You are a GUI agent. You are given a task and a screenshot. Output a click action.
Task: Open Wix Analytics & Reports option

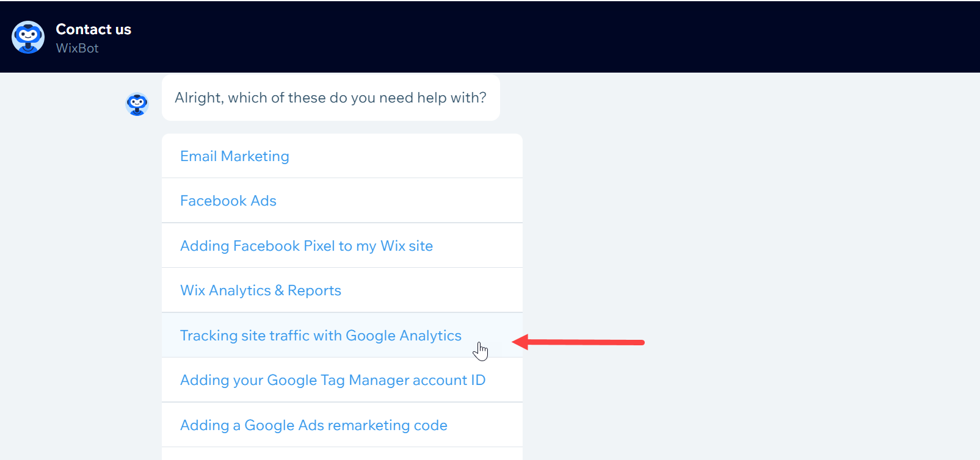(342, 290)
